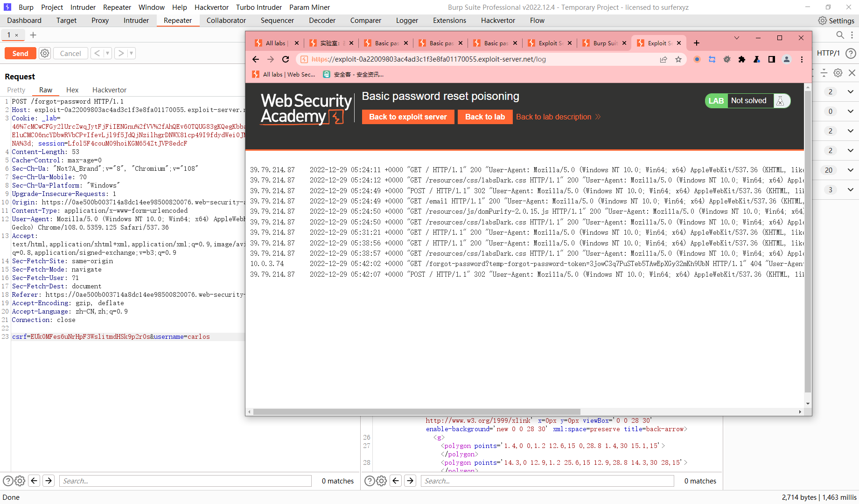Expand the Inspector section showing 20 items
Viewport: 859px width, 504px height.
(850, 170)
